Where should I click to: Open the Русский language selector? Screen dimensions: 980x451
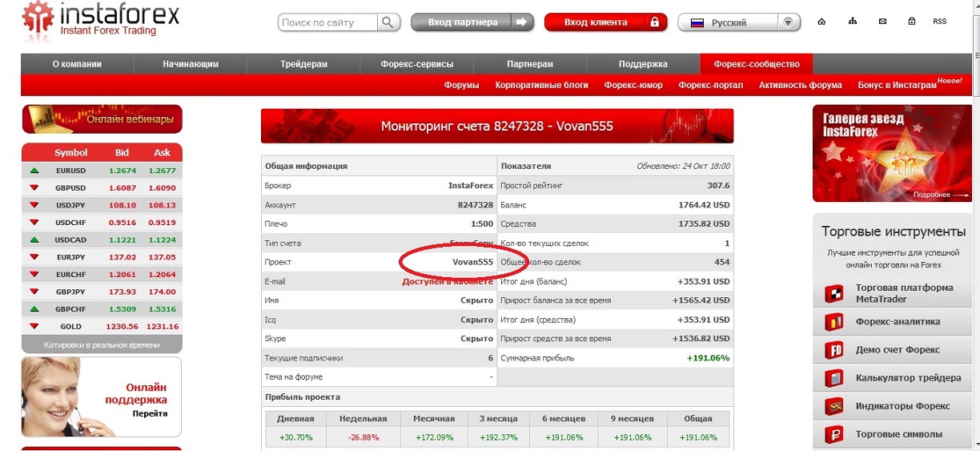click(739, 22)
